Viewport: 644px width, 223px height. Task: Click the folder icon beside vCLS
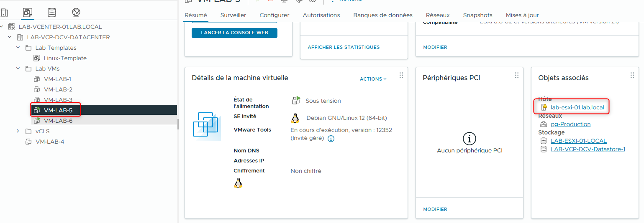[28, 131]
